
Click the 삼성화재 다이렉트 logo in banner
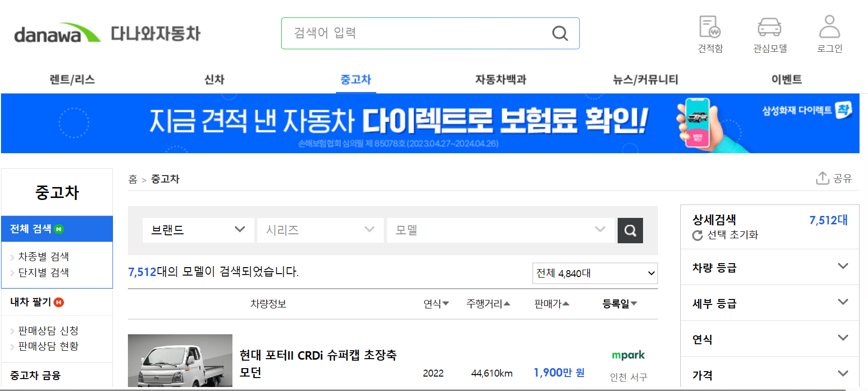coord(807,110)
